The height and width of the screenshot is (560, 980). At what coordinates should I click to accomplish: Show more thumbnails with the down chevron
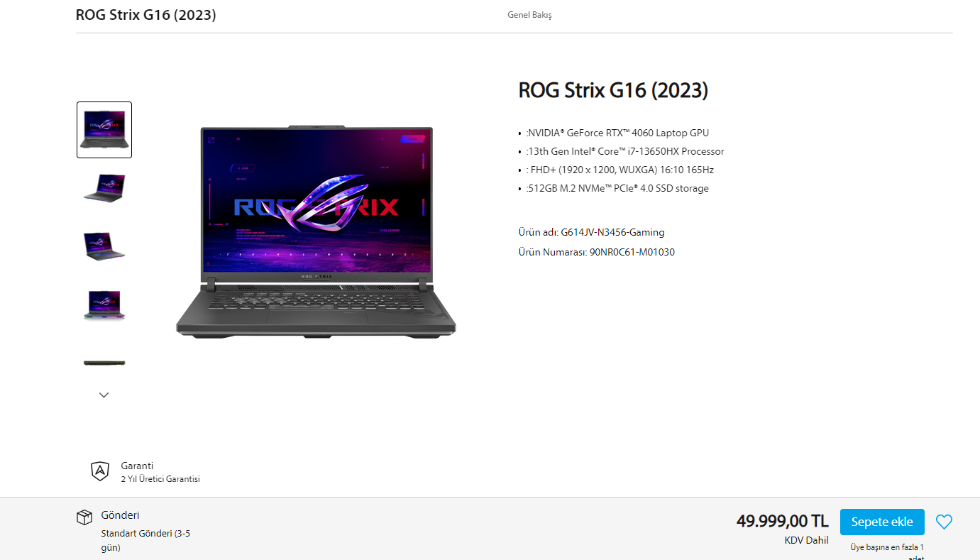pyautogui.click(x=104, y=395)
